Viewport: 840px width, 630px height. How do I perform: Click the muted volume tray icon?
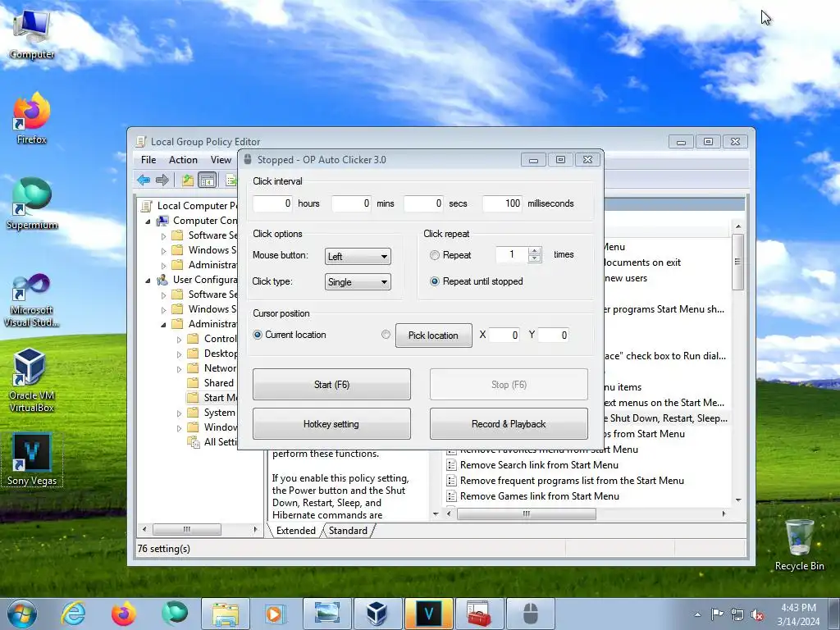point(757,614)
